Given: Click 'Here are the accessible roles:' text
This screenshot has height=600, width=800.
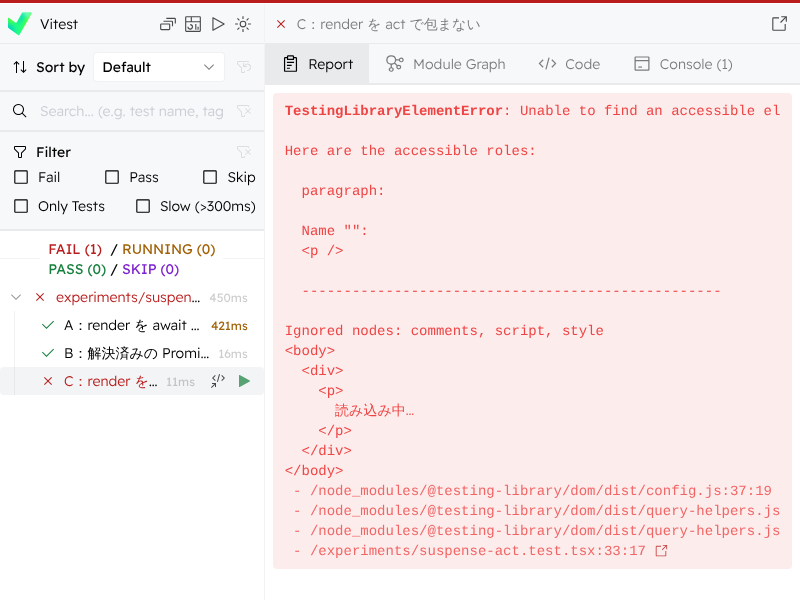Looking at the screenshot, I should pyautogui.click(x=410, y=151).
